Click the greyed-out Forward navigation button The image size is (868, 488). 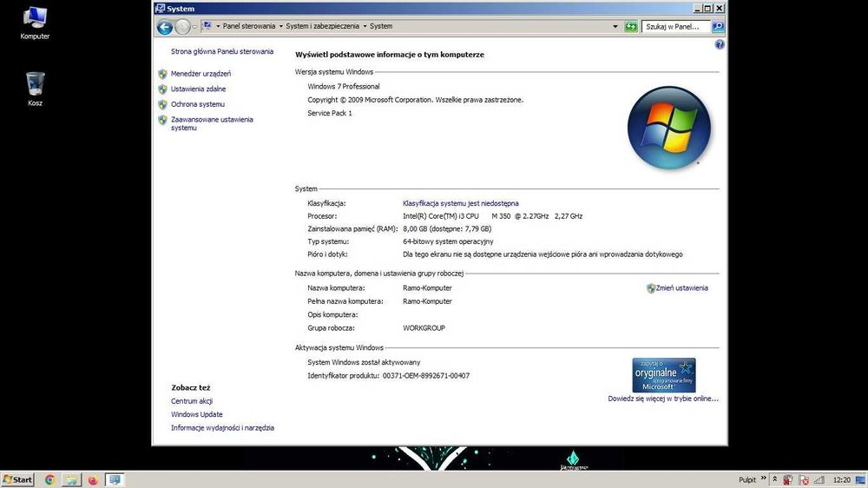click(182, 27)
